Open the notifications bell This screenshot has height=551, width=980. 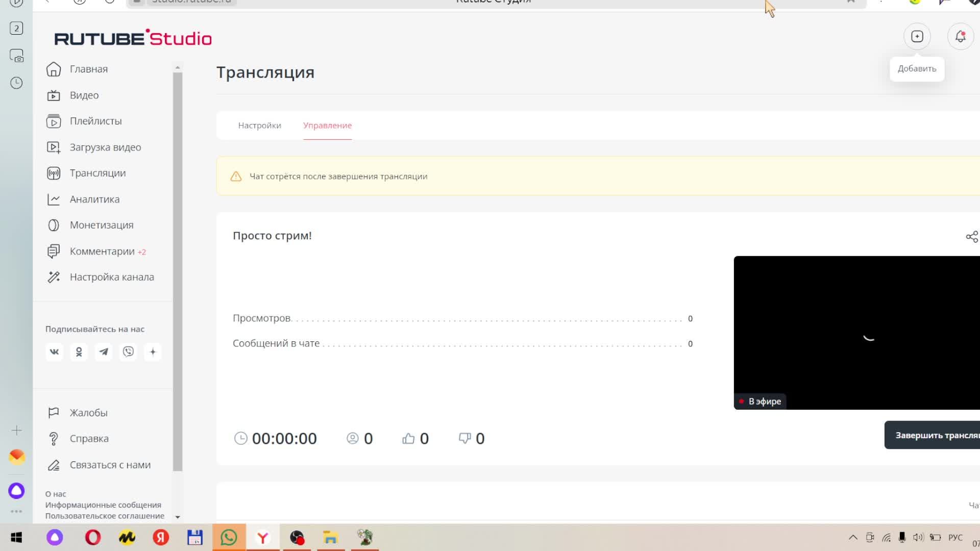960,37
